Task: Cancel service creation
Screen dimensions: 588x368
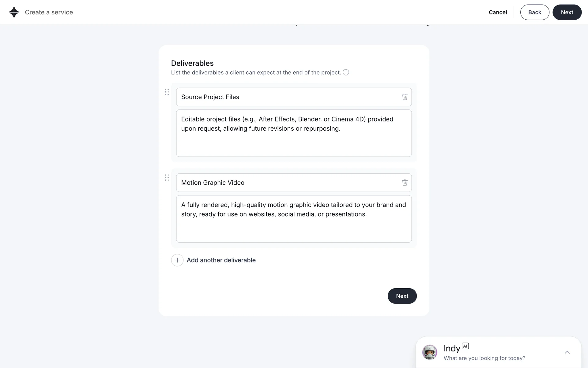Action: [x=498, y=12]
